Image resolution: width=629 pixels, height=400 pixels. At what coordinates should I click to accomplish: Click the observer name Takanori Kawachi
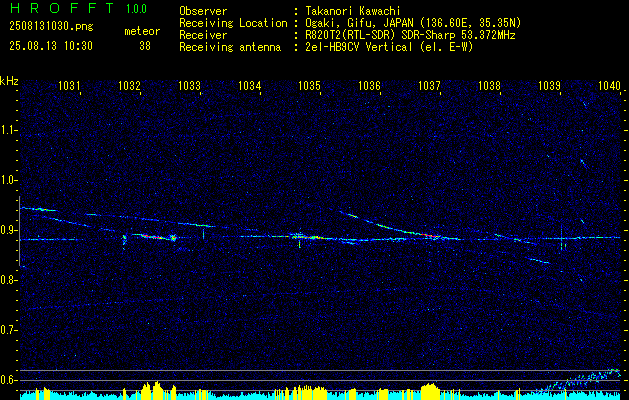353,11
